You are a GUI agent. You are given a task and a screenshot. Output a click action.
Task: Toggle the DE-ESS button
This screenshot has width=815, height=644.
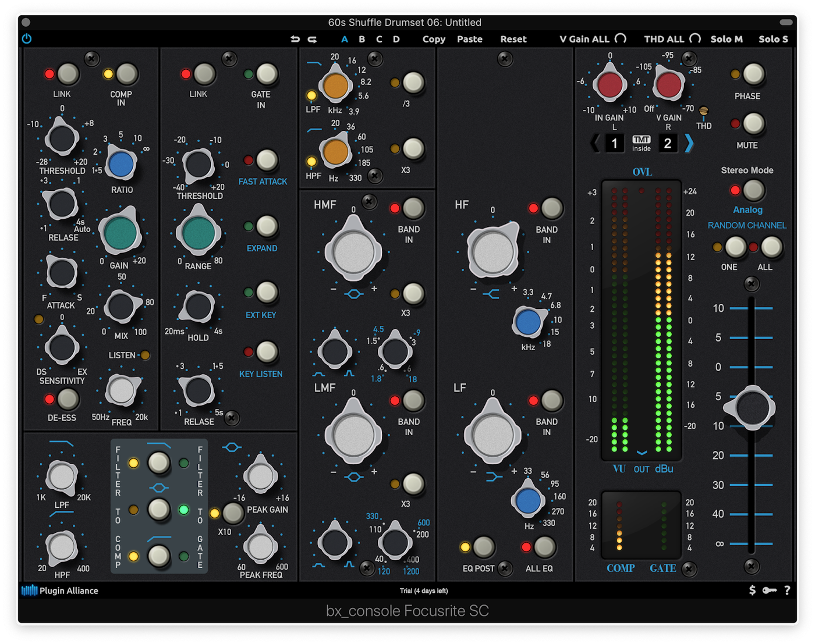(x=68, y=399)
